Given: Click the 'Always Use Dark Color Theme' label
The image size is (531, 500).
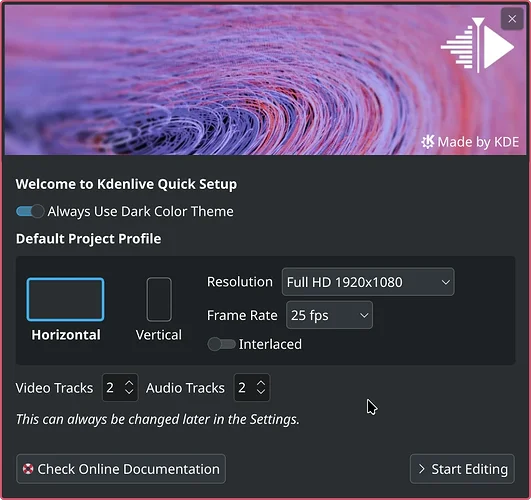Looking at the screenshot, I should pyautogui.click(x=141, y=211).
